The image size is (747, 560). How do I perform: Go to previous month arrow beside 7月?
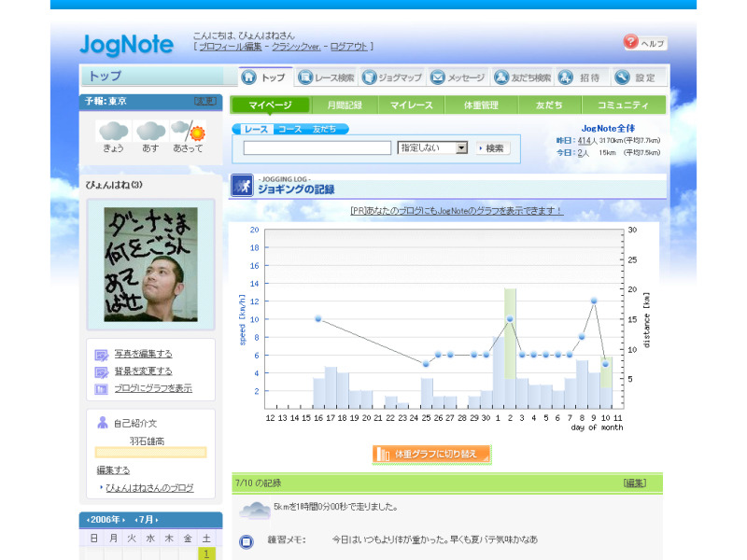[136, 520]
